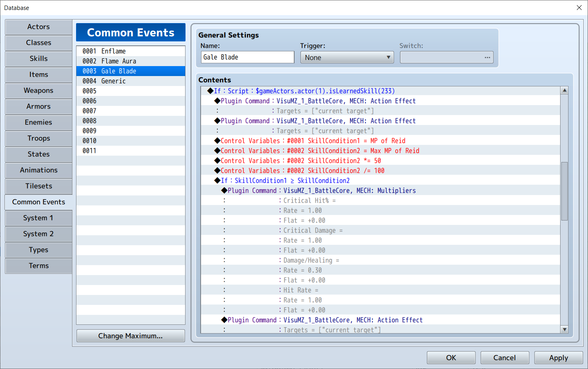588x369 pixels.
Task: Open the Tilesets tab
Action: point(39,186)
